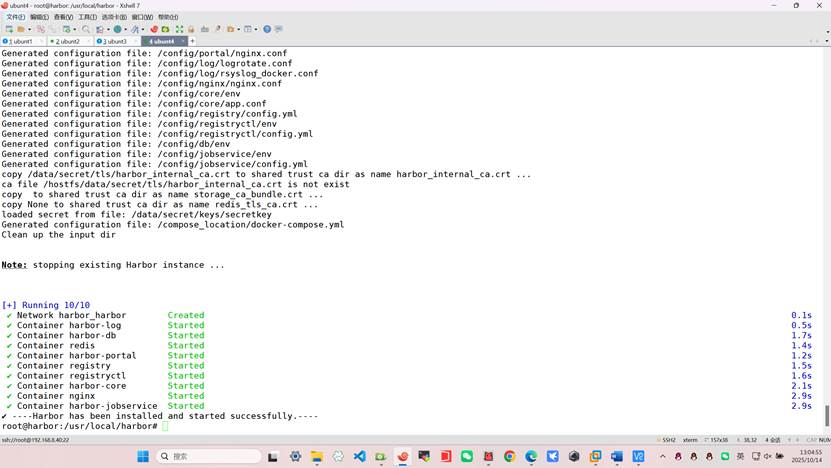Open Microsoft Word from taskbar
The width and height of the screenshot is (831, 468).
tap(617, 456)
